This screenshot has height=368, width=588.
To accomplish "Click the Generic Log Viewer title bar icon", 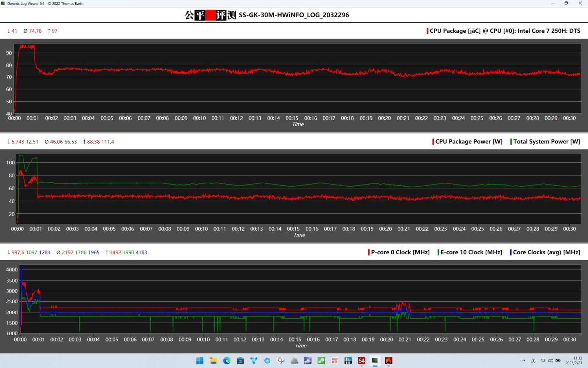I will (x=3, y=3).
